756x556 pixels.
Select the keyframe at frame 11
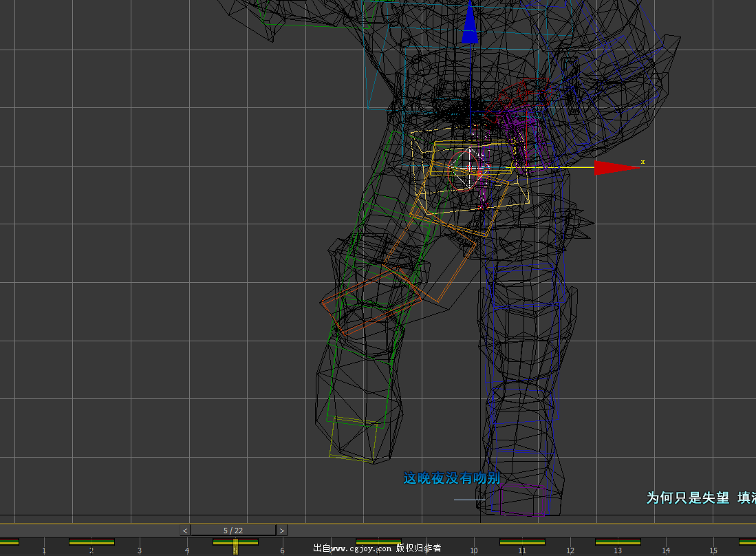522,542
